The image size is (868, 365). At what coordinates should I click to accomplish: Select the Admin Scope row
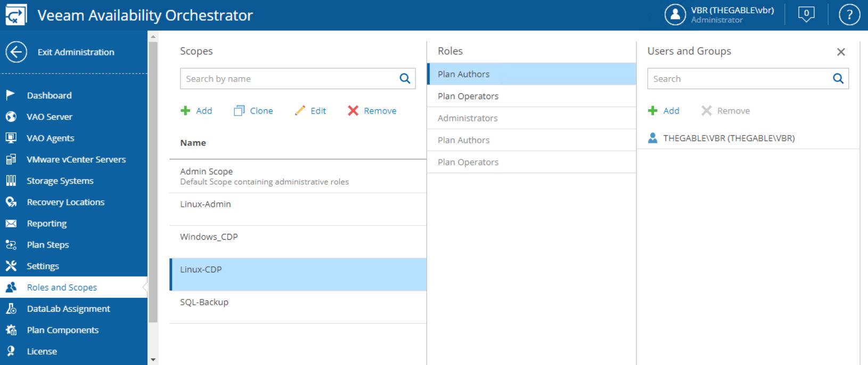(x=298, y=176)
